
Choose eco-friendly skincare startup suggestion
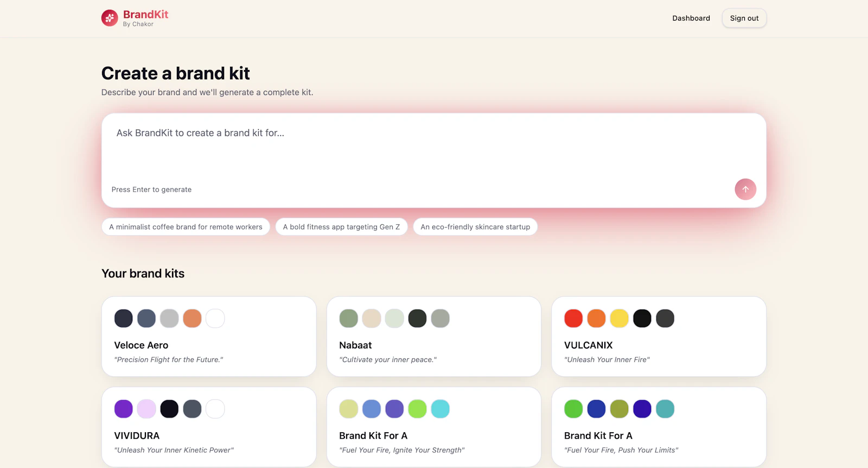click(475, 227)
